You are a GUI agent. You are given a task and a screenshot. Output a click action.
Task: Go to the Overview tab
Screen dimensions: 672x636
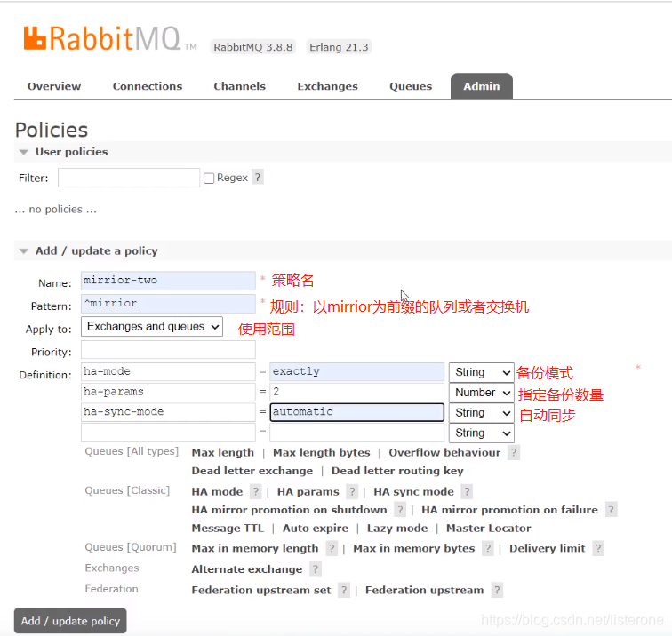coord(54,86)
